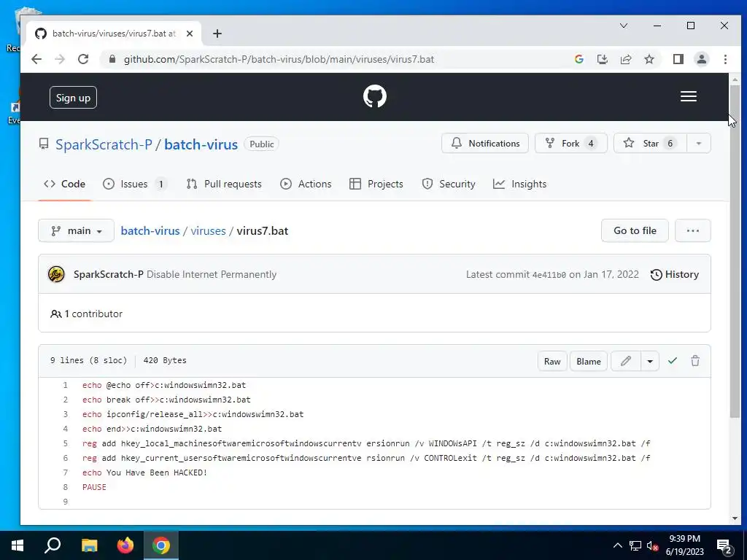
Task: Expand the main branch dropdown
Action: click(x=76, y=230)
